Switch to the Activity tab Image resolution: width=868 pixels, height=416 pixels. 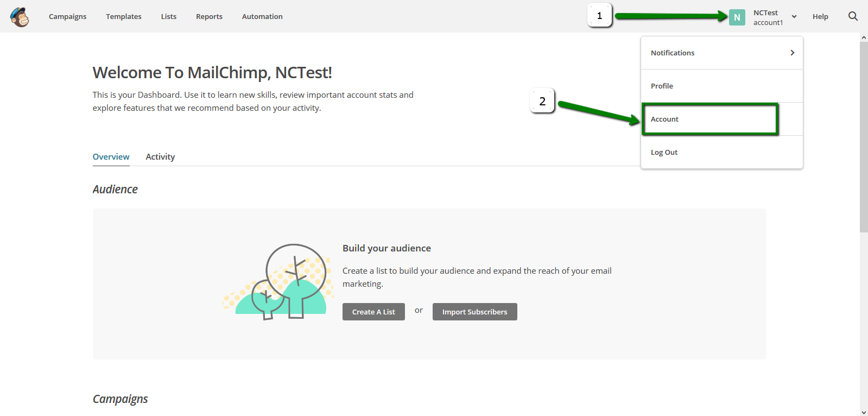tap(160, 156)
